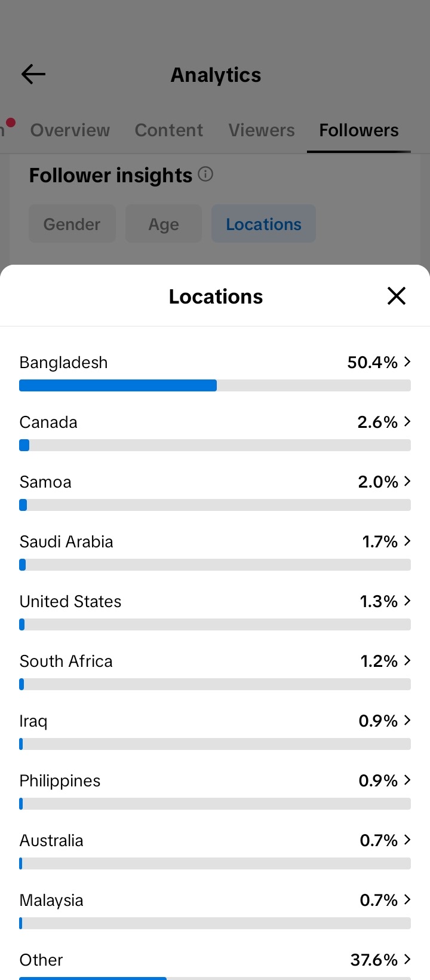Select the Locations filter chip
This screenshot has height=980, width=430.
(263, 224)
